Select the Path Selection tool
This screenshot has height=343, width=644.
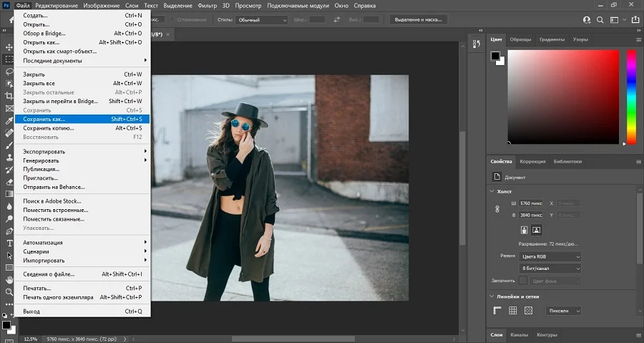[9, 256]
